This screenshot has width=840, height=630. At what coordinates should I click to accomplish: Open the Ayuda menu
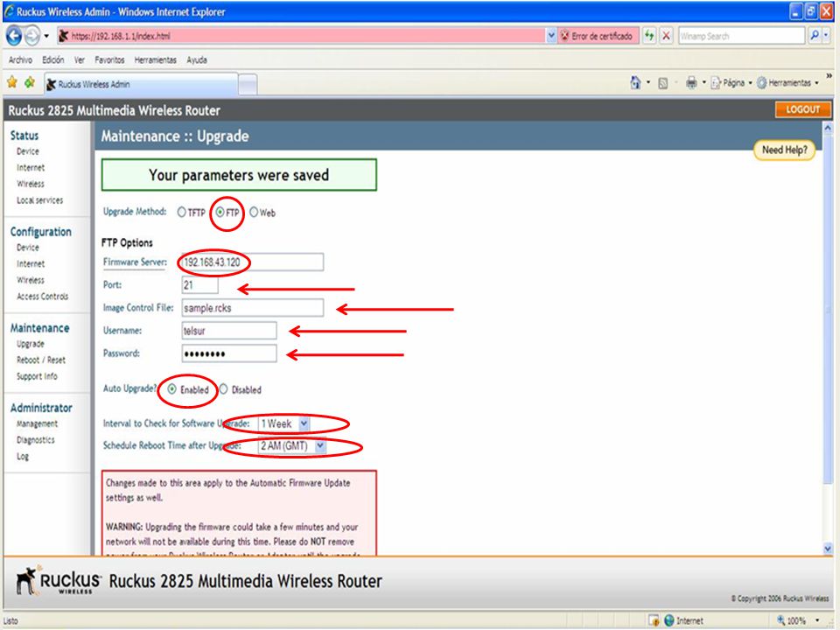(x=197, y=60)
